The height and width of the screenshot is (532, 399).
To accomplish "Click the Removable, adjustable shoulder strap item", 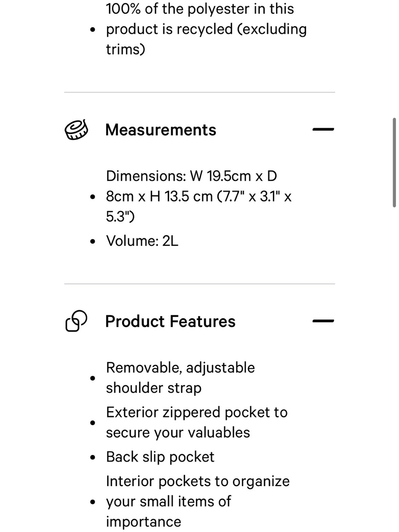I will coord(180,378).
